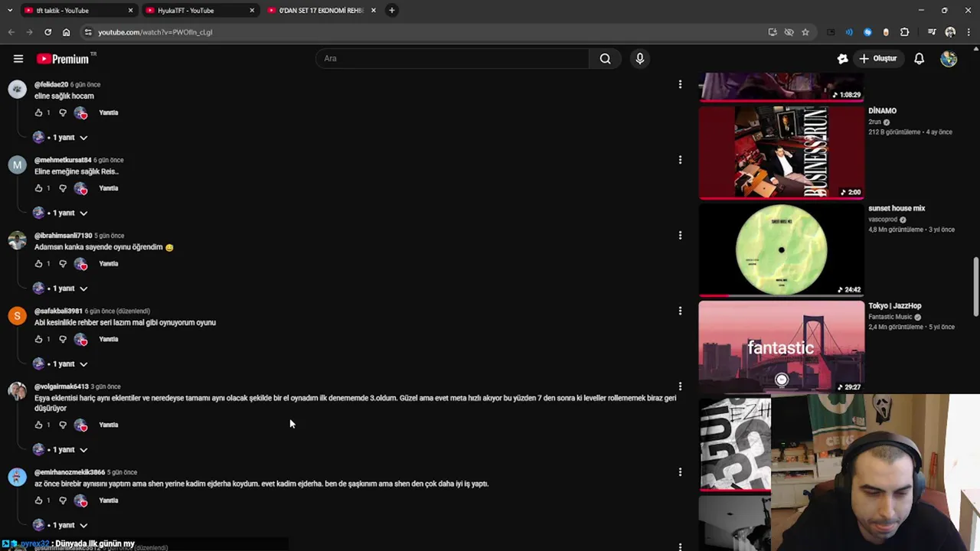Dislike the comment by @safakbali3981
This screenshot has width=980, height=551.
point(63,339)
